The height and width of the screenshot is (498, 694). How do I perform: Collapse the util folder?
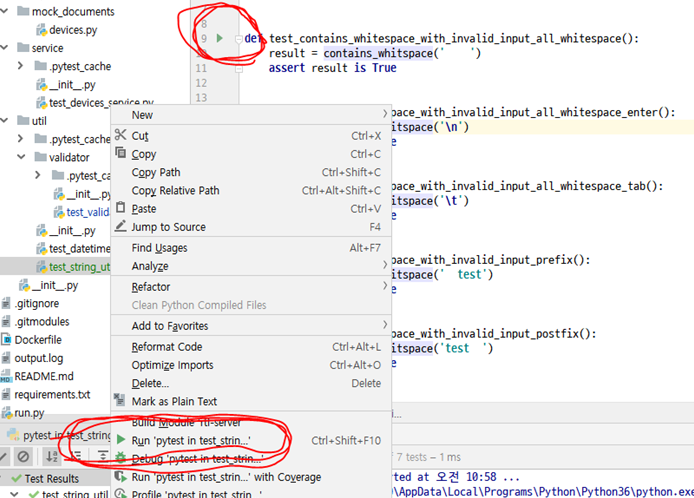tap(5, 120)
